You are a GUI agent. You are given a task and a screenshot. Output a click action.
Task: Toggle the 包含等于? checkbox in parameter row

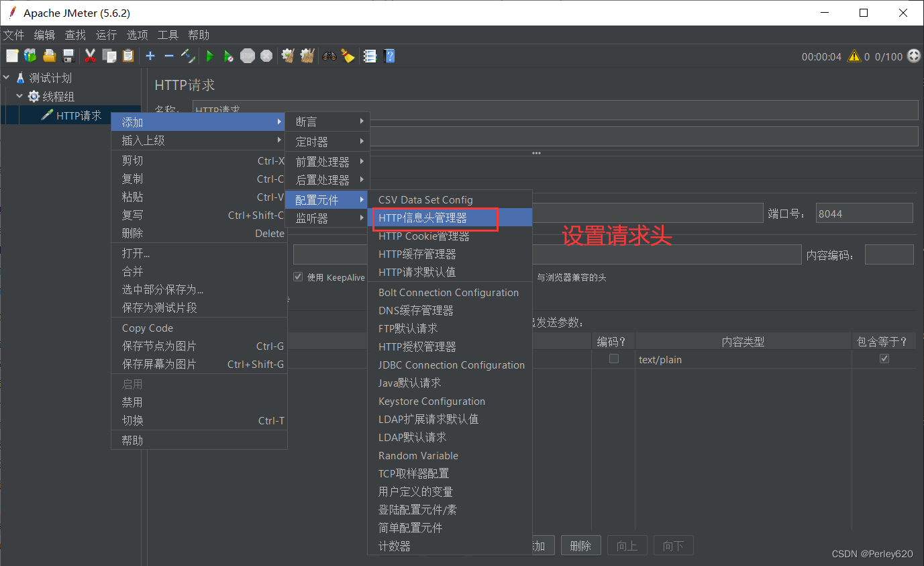[x=884, y=359]
